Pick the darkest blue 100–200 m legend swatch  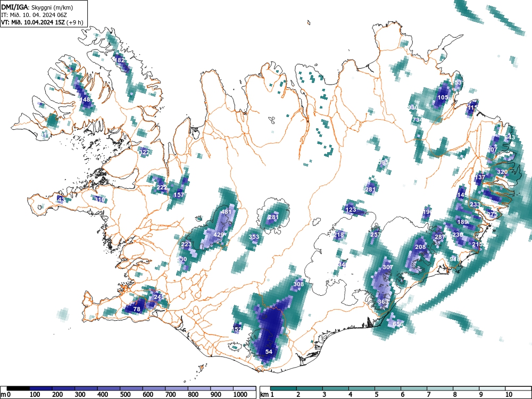point(41,388)
